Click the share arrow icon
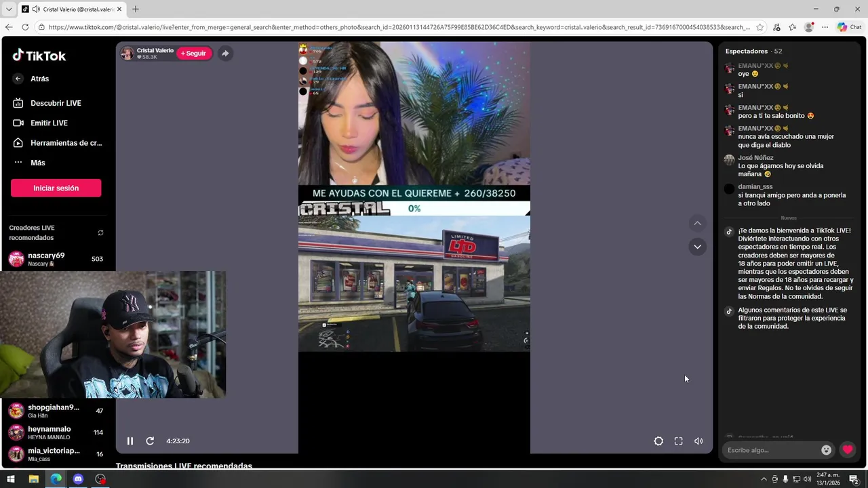This screenshot has height=488, width=868. (225, 54)
